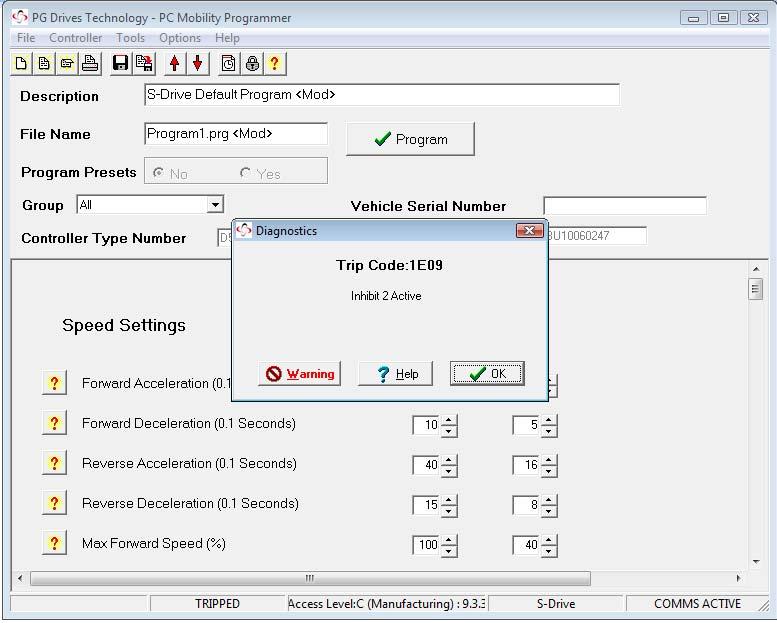The height and width of the screenshot is (623, 777).
Task: Click the Forward Deceleration value 10 field
Action: pos(427,425)
